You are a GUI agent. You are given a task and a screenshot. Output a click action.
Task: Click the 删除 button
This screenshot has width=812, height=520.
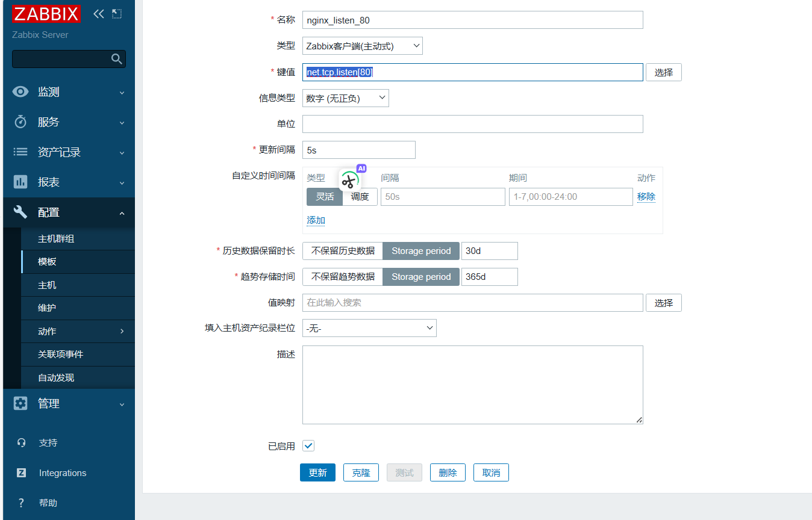pyautogui.click(x=448, y=472)
